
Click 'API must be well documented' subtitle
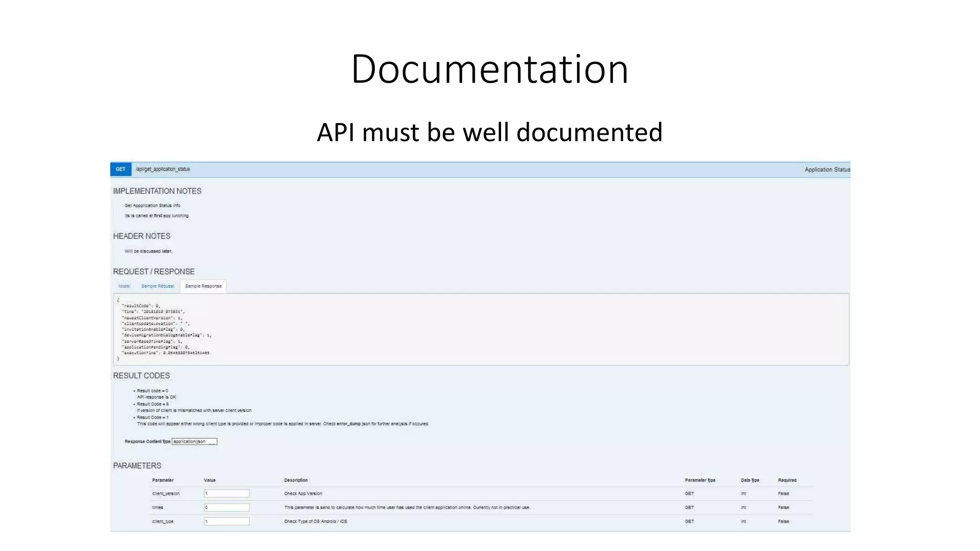[490, 132]
